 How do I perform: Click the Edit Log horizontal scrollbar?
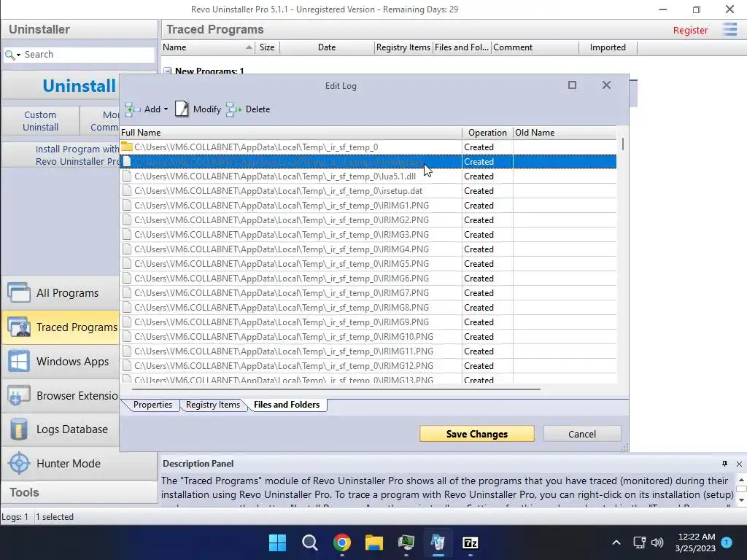click(336, 389)
